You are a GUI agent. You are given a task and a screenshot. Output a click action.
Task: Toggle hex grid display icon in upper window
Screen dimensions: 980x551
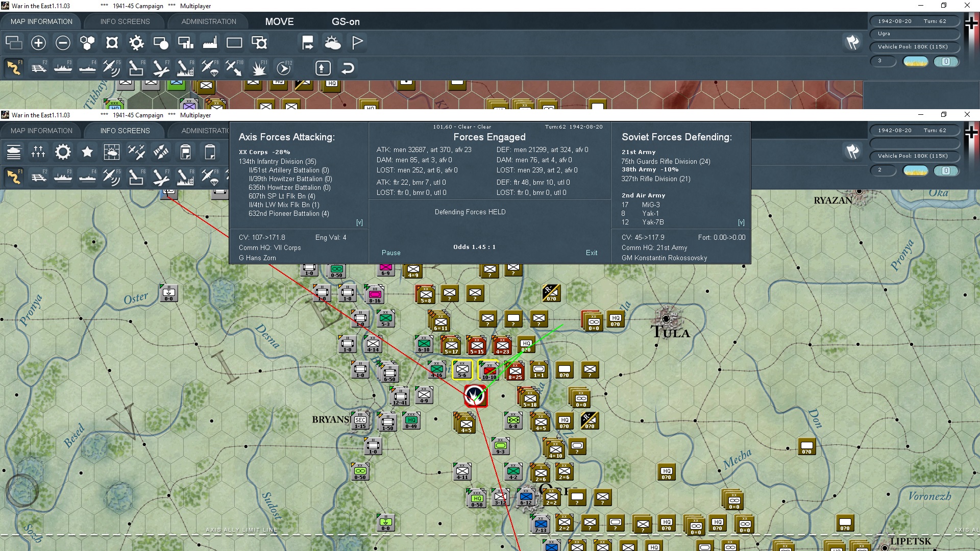87,43
